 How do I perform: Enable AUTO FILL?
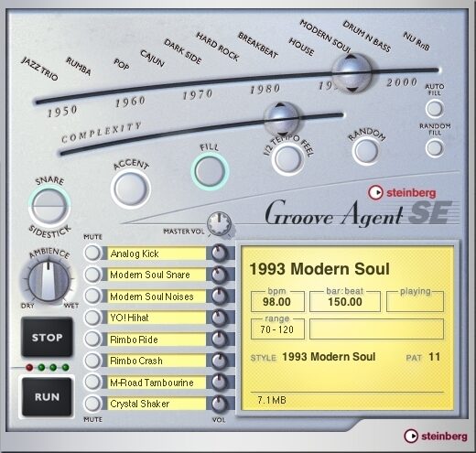click(435, 109)
